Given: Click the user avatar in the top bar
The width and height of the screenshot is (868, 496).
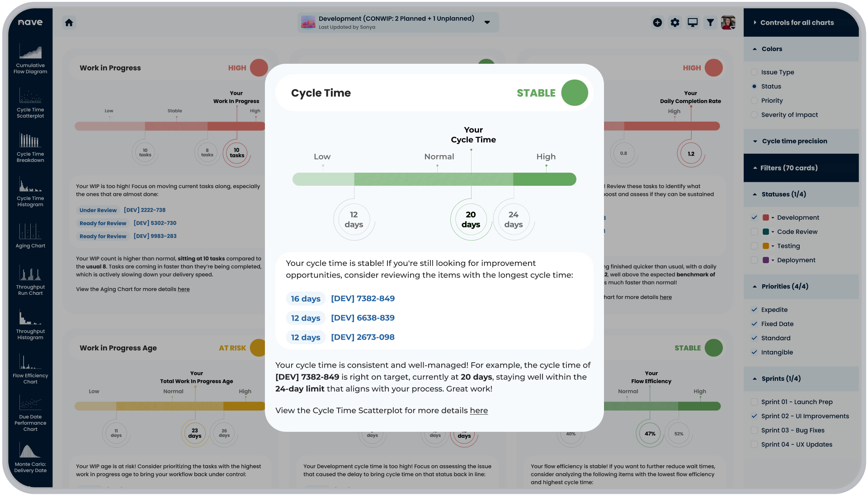Looking at the screenshot, I should (728, 22).
